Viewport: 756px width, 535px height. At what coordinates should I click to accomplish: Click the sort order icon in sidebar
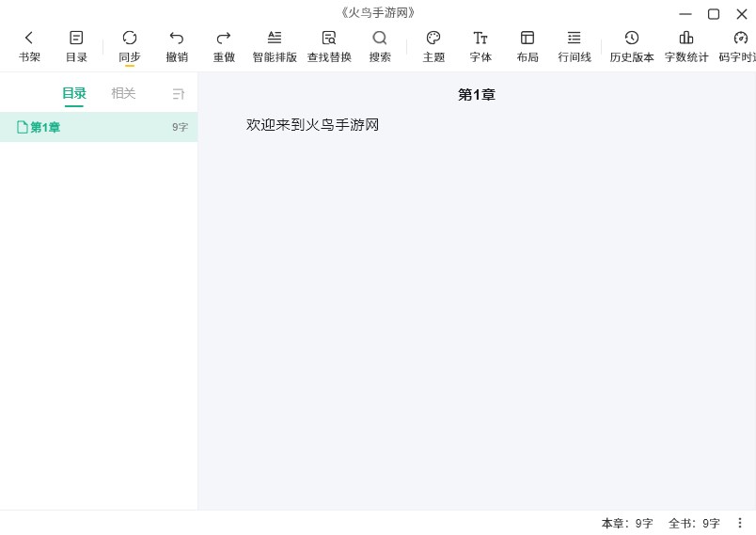point(179,93)
